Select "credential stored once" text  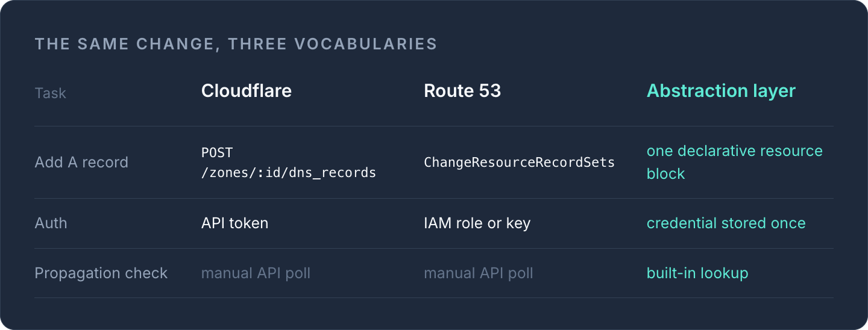click(726, 223)
